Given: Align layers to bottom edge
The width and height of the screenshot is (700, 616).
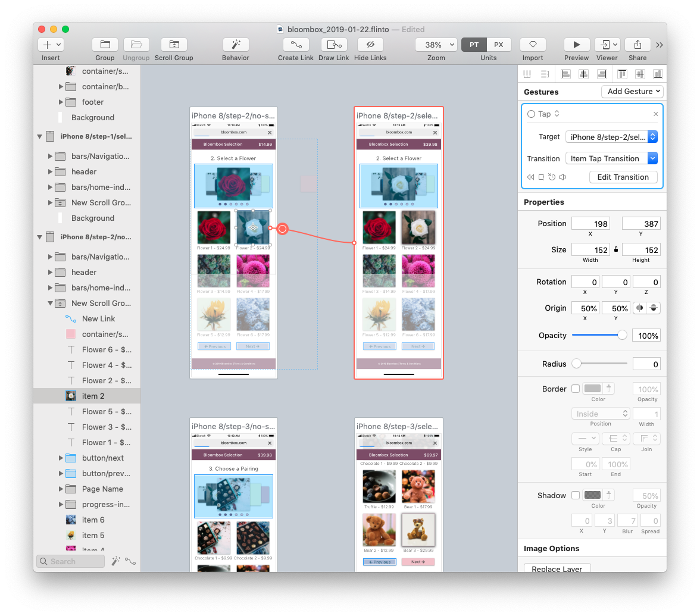Looking at the screenshot, I should tap(658, 74).
